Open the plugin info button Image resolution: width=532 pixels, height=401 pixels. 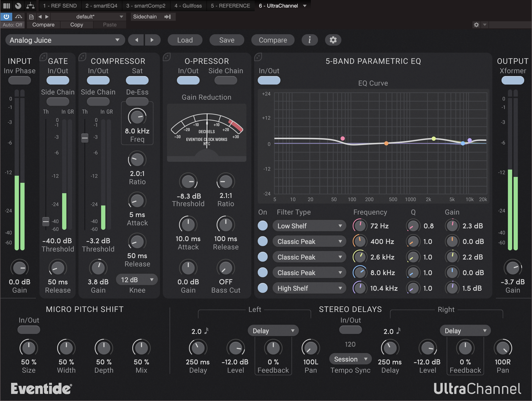pos(309,40)
